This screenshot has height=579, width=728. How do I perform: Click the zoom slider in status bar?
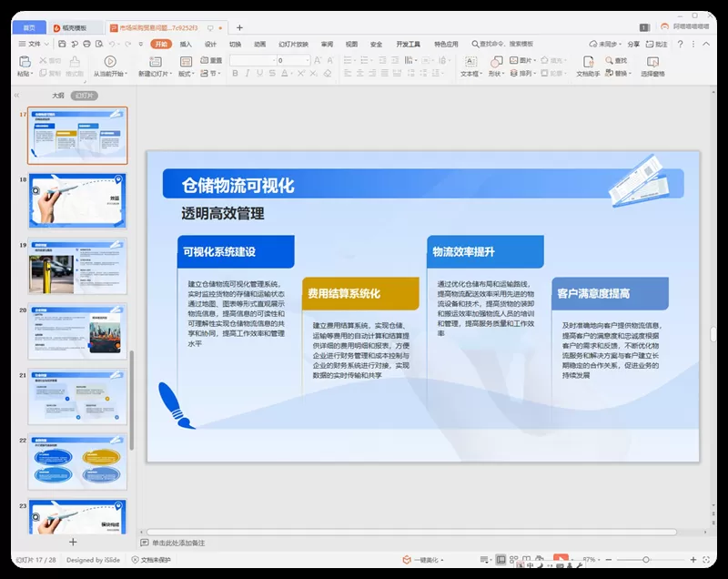tap(646, 560)
